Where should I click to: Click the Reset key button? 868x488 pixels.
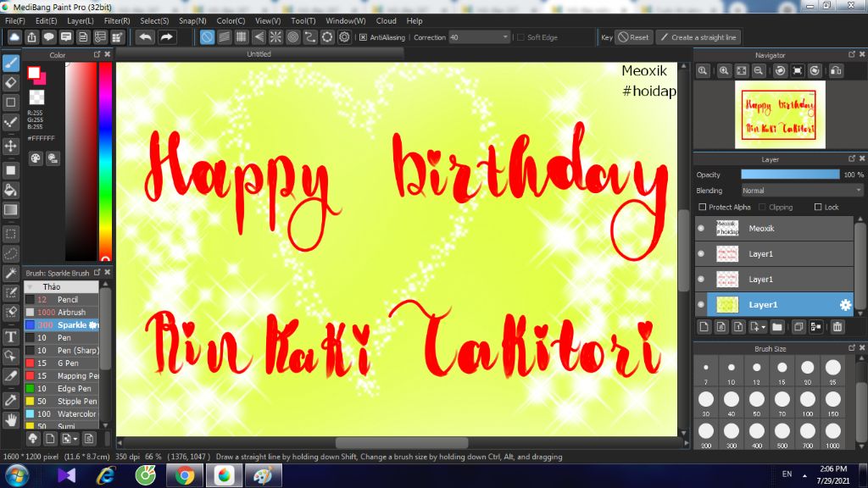click(634, 37)
